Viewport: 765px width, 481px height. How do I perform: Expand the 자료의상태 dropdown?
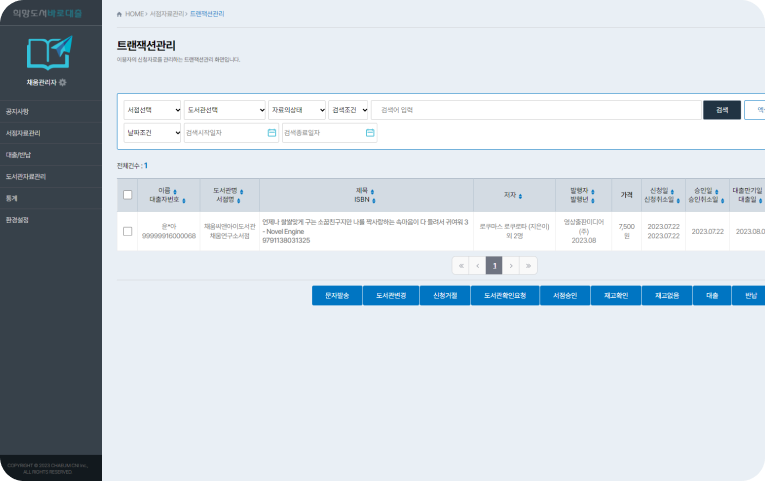coord(296,110)
